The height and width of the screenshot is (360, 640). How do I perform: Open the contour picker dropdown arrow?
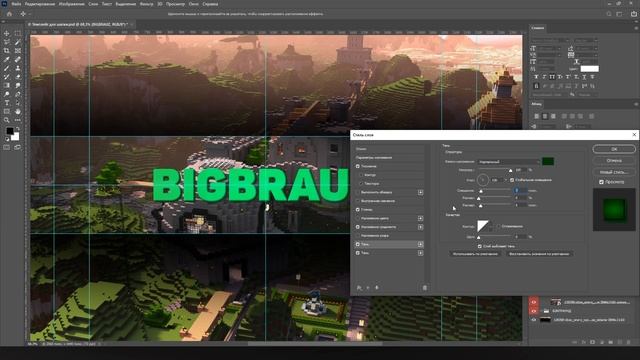pyautogui.click(x=491, y=226)
